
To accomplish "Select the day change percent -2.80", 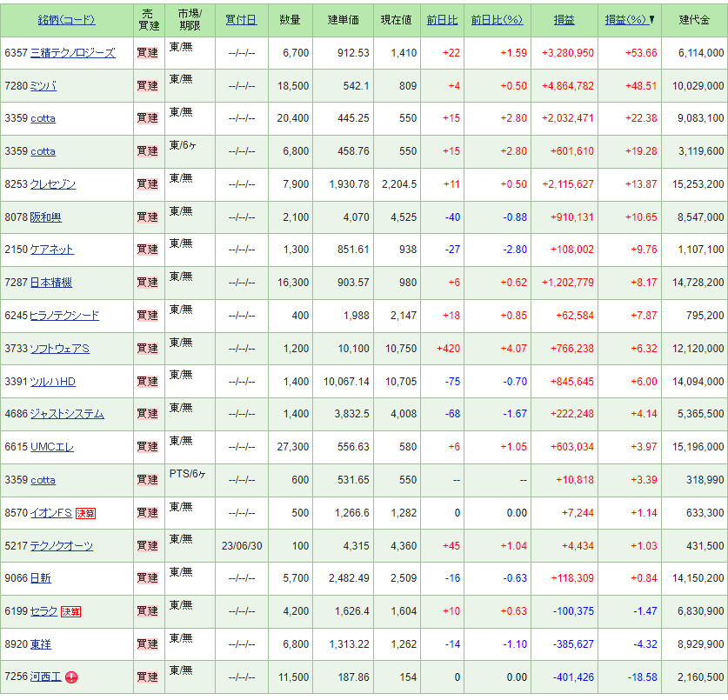I will click(x=515, y=250).
